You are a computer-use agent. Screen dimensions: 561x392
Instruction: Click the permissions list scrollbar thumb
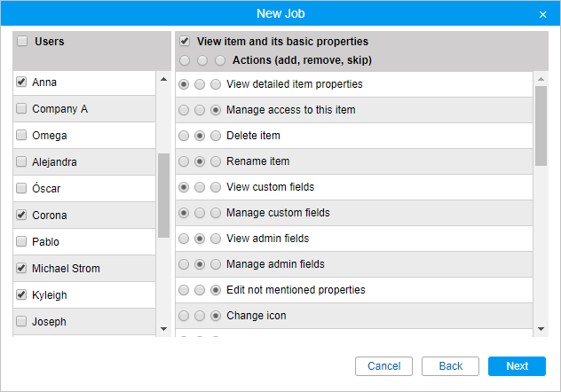tap(541, 126)
